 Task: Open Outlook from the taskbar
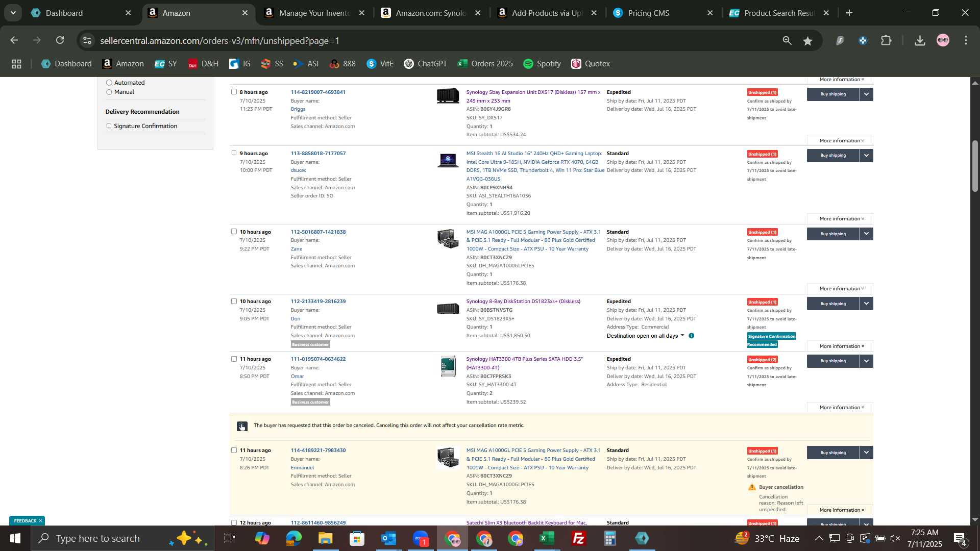[x=388, y=538]
